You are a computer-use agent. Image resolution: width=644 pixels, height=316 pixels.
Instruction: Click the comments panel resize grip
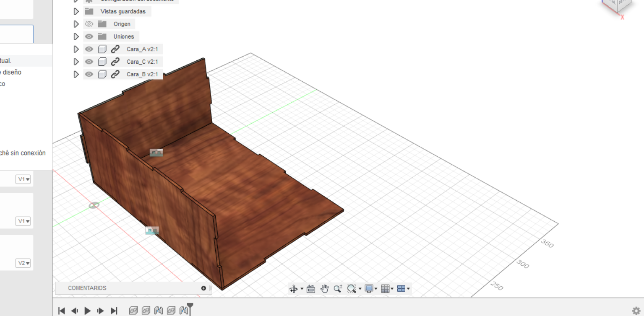point(210,288)
